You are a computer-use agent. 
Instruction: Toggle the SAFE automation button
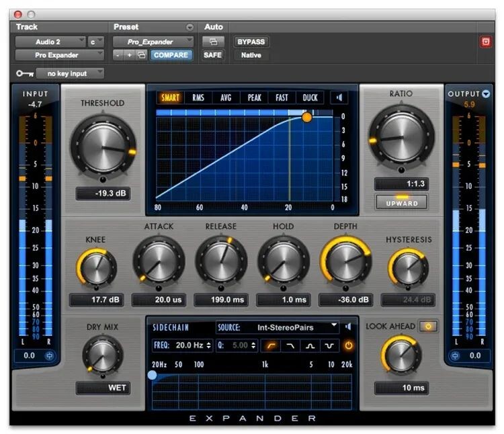(212, 55)
